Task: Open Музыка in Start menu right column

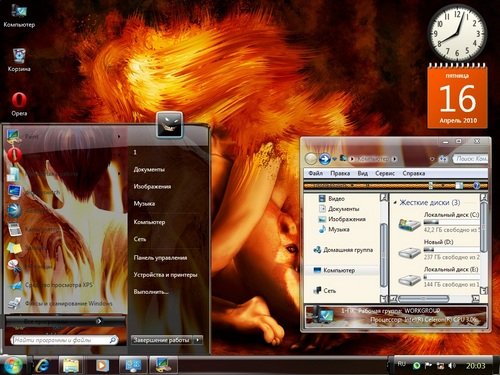Action: [x=144, y=203]
